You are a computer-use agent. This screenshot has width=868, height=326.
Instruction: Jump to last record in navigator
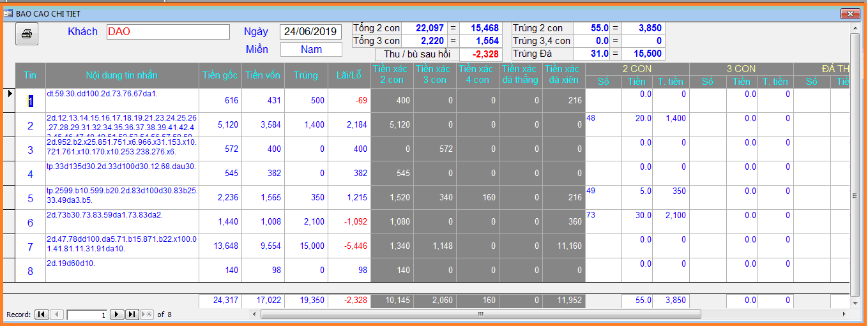(132, 315)
